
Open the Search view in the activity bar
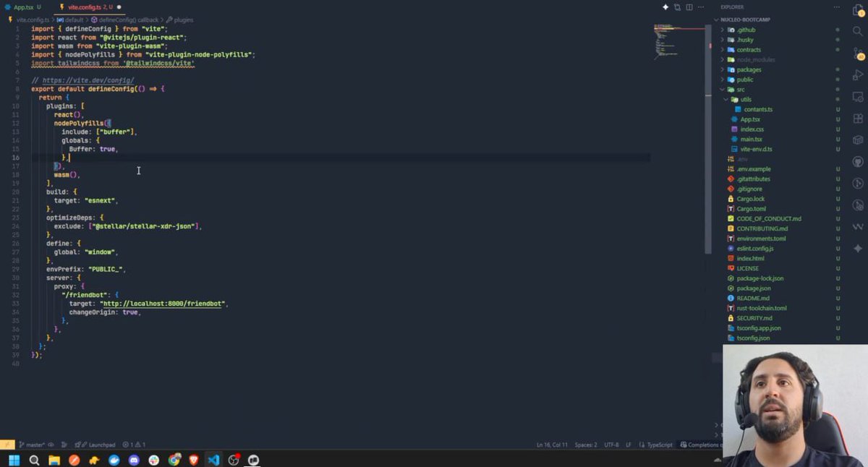click(x=858, y=31)
